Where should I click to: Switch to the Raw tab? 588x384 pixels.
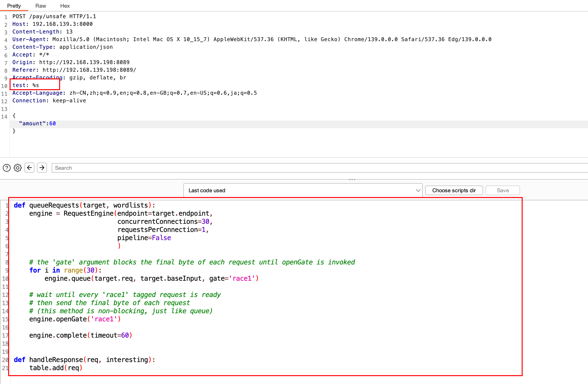coord(40,6)
